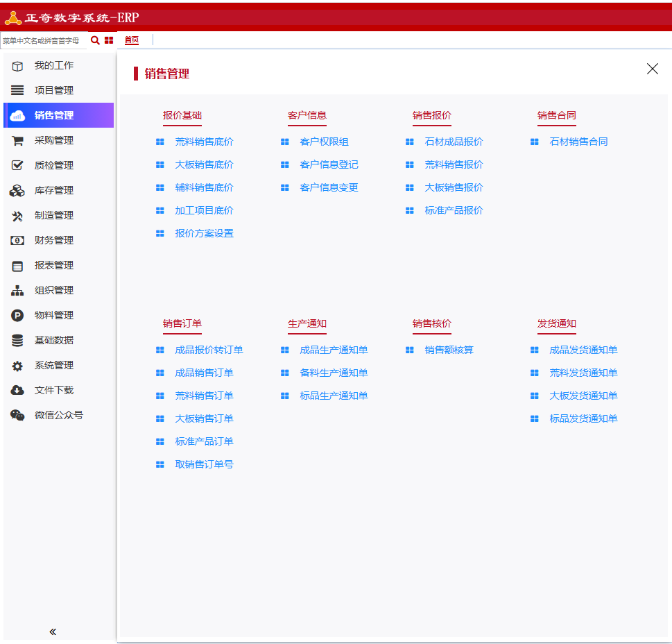Open 加工项目底价 link
Image resolution: width=672 pixels, height=644 pixels.
204,210
